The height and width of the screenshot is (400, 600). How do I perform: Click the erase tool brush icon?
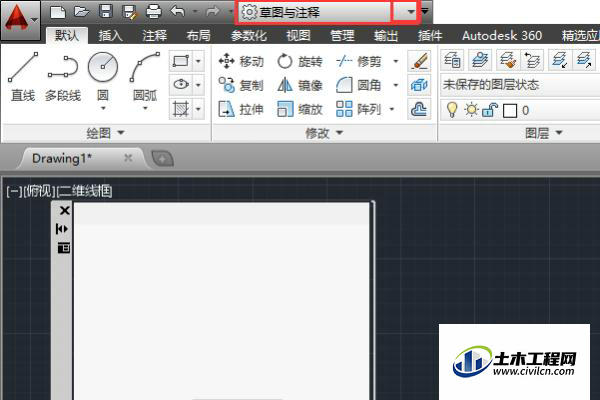pyautogui.click(x=419, y=61)
